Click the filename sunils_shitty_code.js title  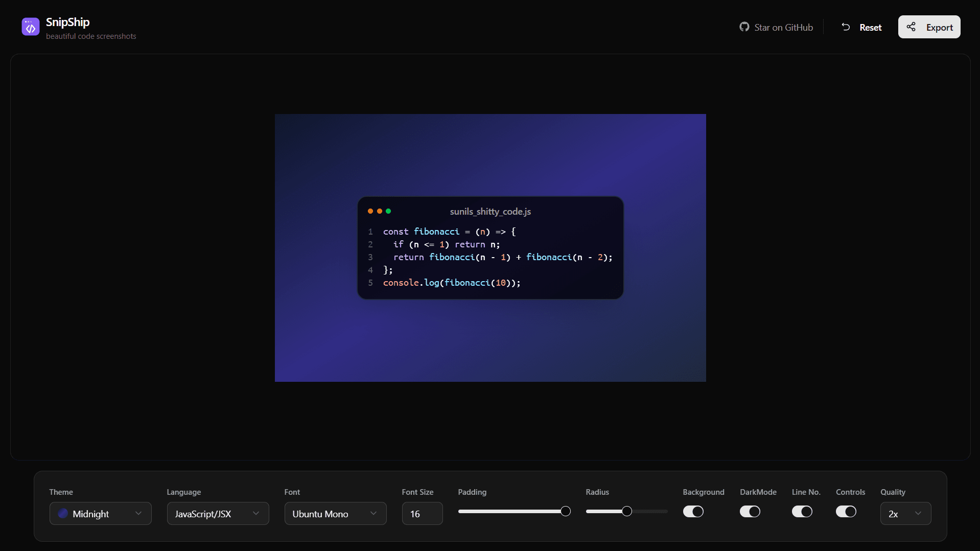pyautogui.click(x=491, y=212)
